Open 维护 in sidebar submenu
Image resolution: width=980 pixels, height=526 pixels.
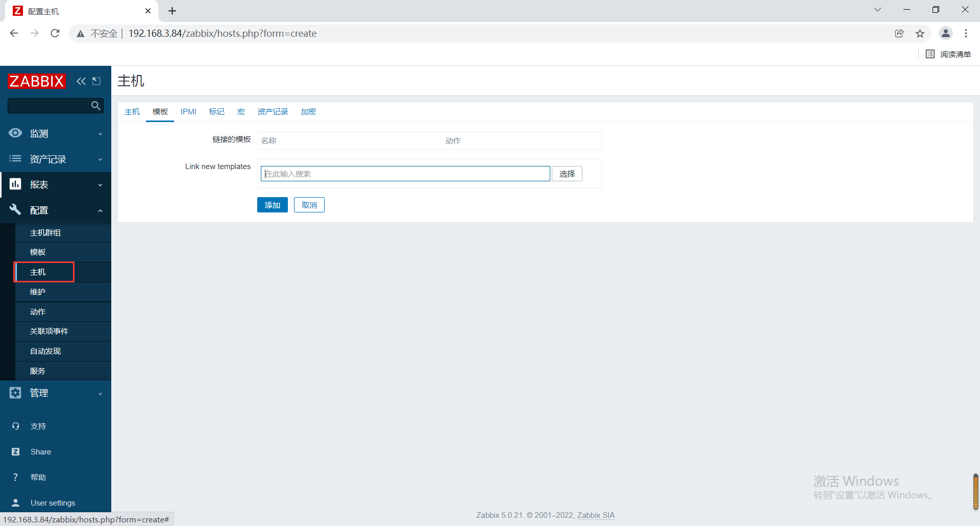coord(63,292)
